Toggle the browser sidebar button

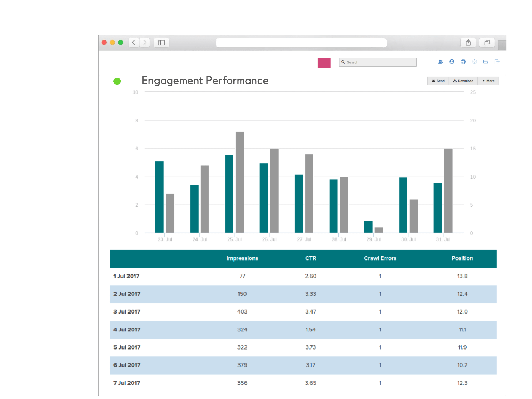(x=161, y=43)
